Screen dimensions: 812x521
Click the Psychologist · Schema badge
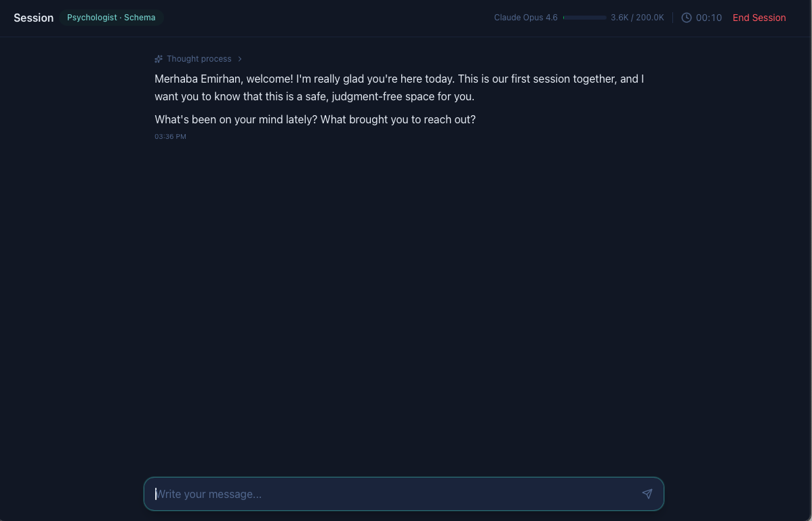[111, 18]
